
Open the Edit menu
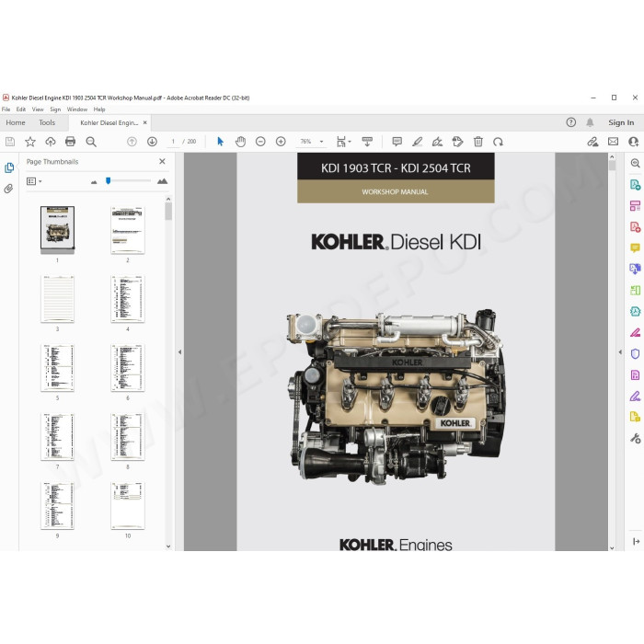coord(21,109)
